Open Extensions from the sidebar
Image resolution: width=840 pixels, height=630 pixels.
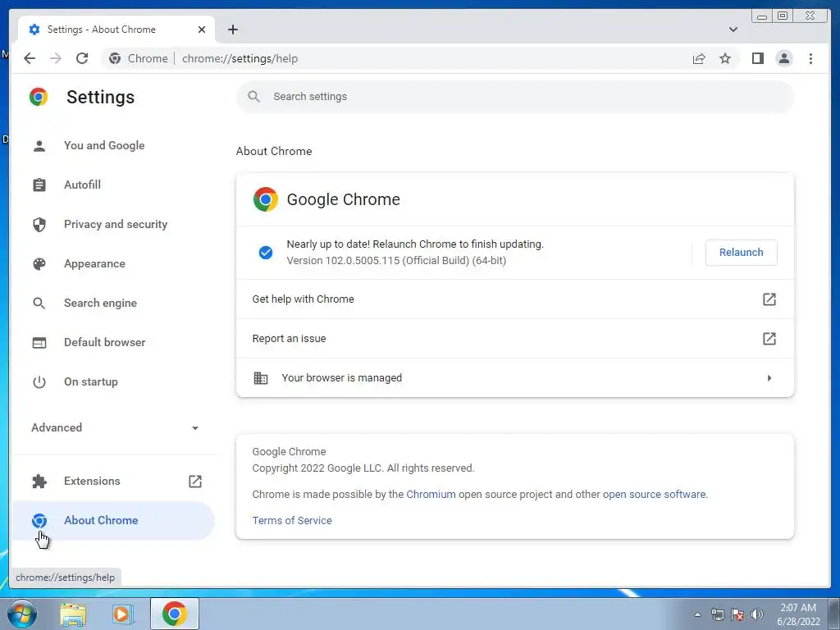113,481
